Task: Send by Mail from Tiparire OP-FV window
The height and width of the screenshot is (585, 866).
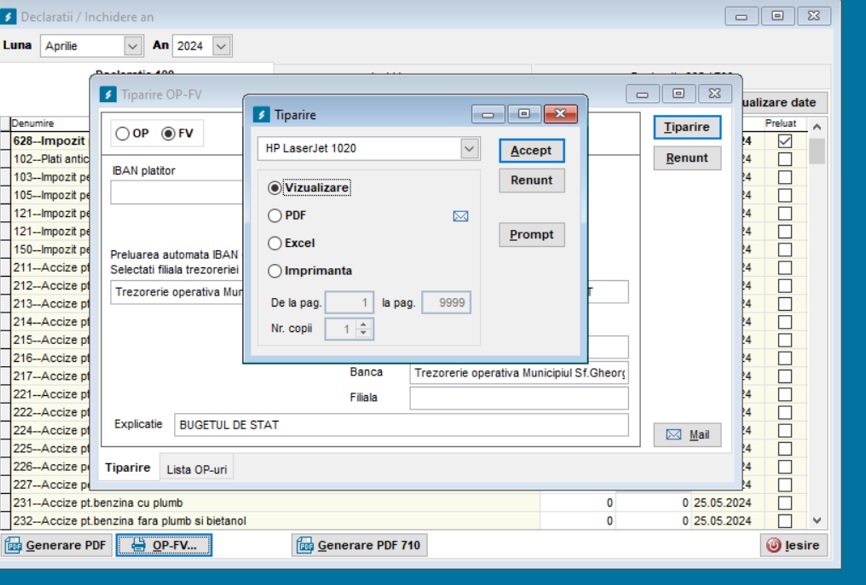Action: click(x=687, y=435)
